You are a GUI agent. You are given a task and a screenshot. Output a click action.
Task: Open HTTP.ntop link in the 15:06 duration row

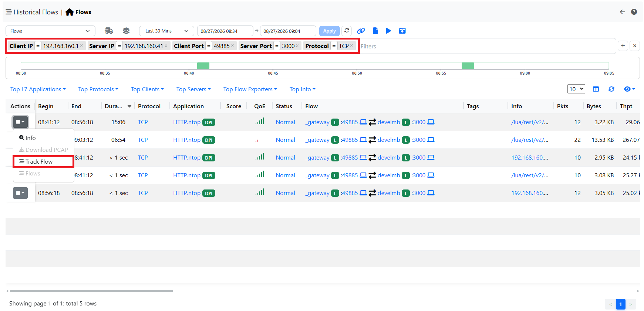point(187,122)
